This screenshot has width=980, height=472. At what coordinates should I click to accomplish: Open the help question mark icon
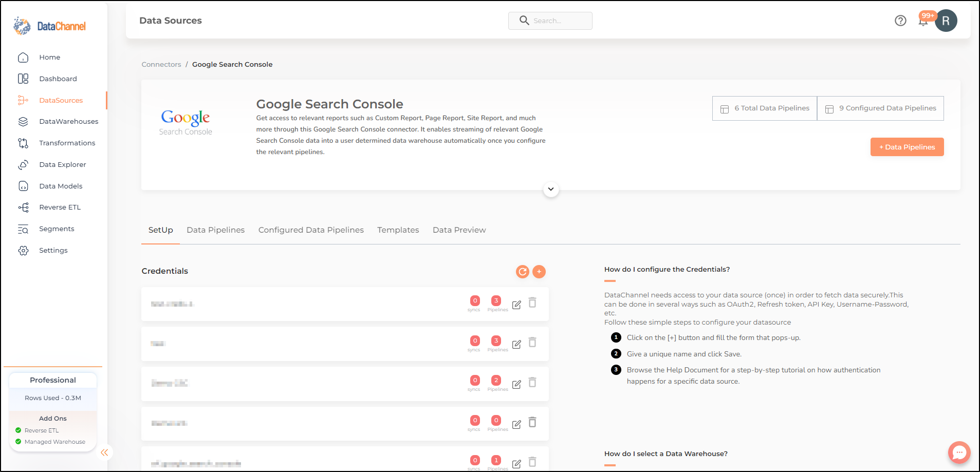click(x=900, y=21)
